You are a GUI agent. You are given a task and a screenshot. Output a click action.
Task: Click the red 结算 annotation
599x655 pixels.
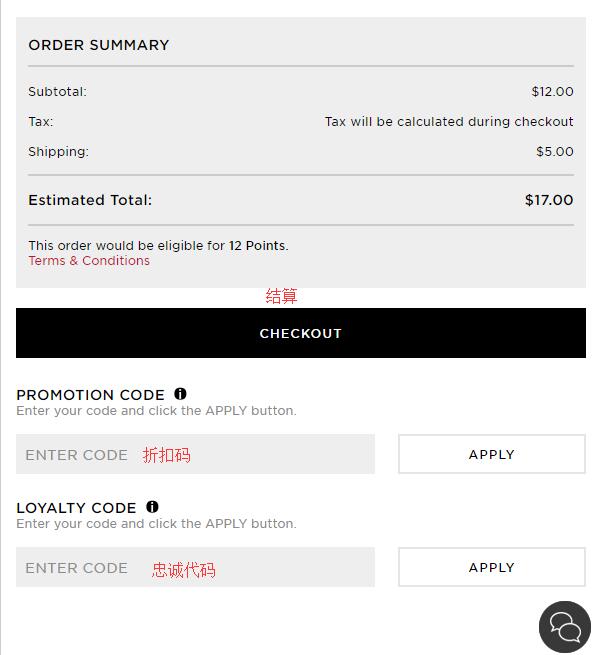pos(281,296)
